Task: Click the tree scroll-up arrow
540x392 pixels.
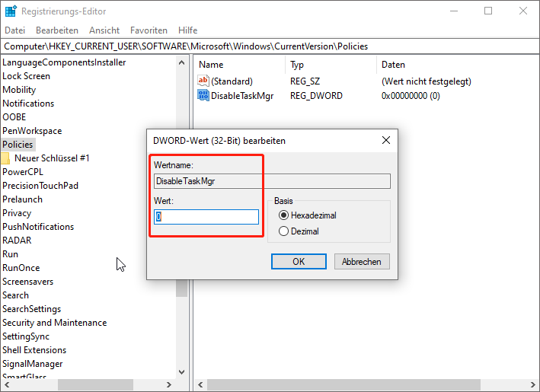Action: pos(182,62)
